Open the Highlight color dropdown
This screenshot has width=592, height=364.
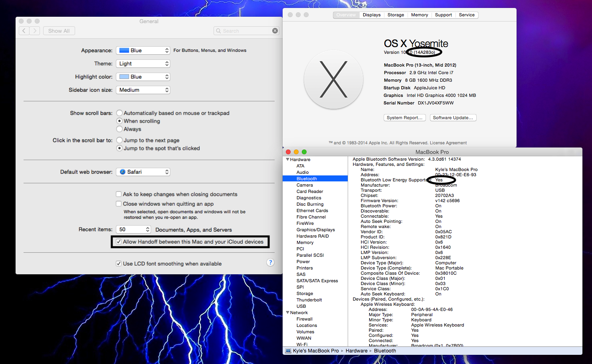pos(143,77)
